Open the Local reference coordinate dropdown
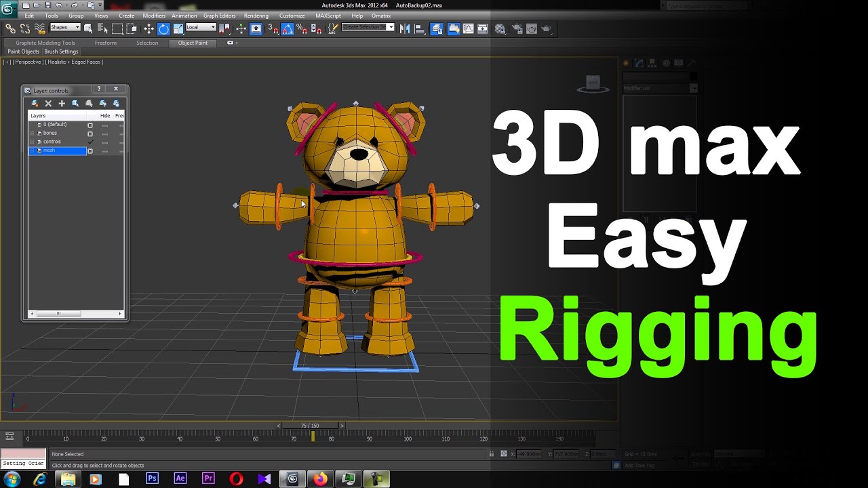868x488 pixels. [x=201, y=28]
